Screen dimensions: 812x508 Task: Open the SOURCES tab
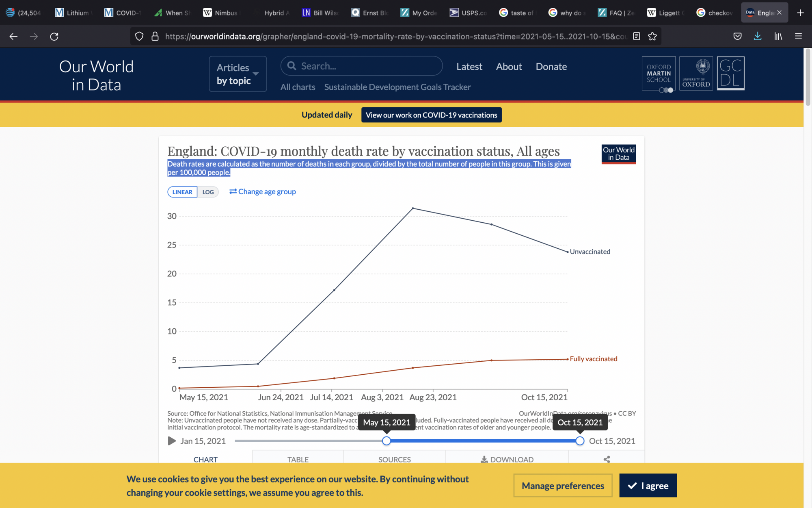tap(395, 459)
